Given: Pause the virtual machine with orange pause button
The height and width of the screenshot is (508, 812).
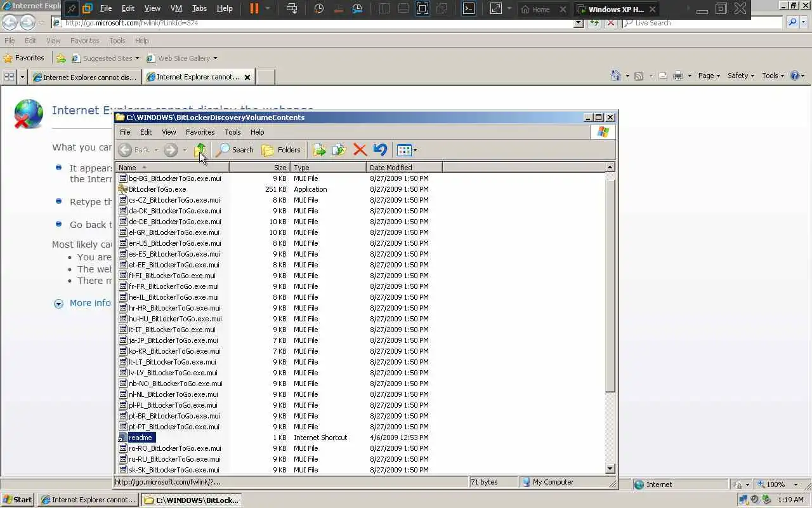Looking at the screenshot, I should [x=254, y=9].
